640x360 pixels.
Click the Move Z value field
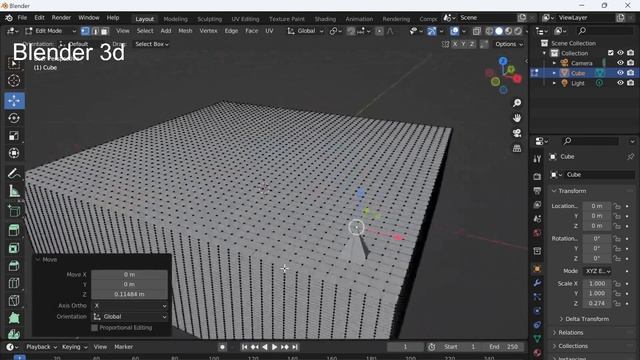129,294
